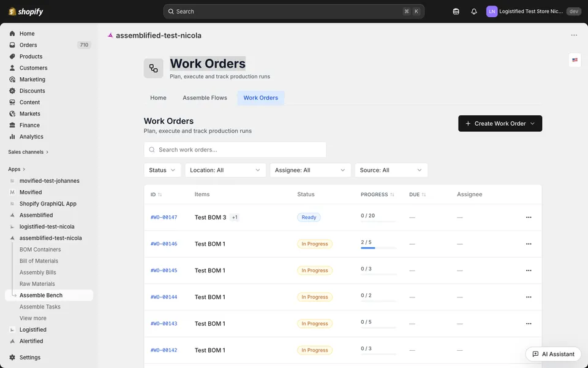Click the Products tag icon
The image size is (588, 368).
pos(12,56)
